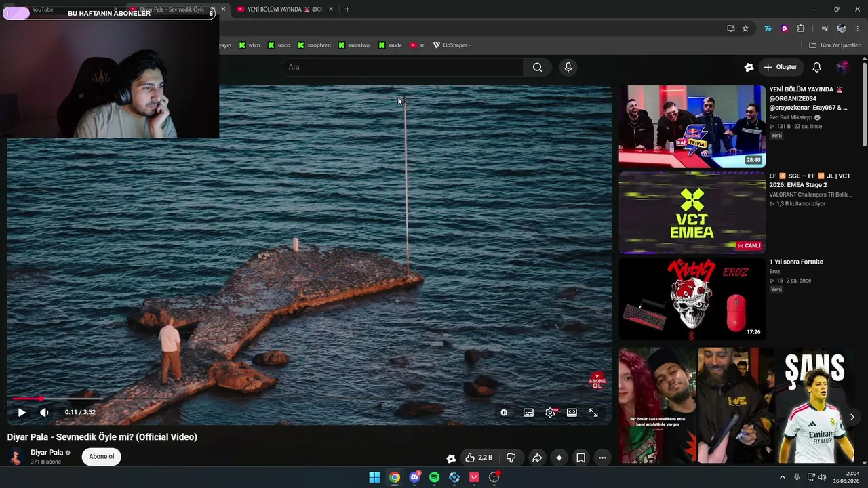Toggle subtitles in the video player
Viewport: 868px width, 488px height.
tap(528, 412)
